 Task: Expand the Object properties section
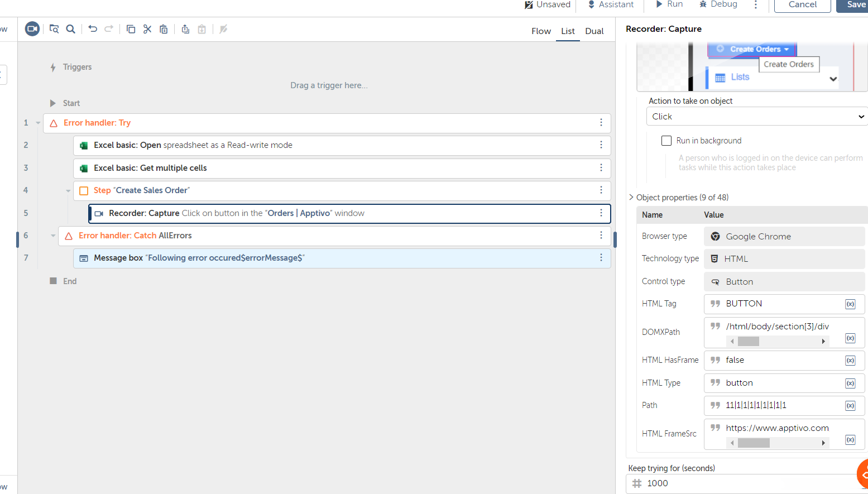(631, 198)
